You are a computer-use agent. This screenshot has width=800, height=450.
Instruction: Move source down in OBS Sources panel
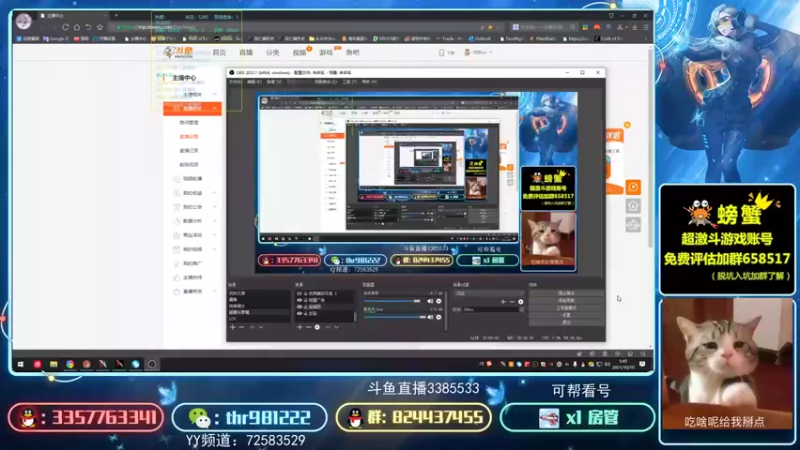point(336,327)
